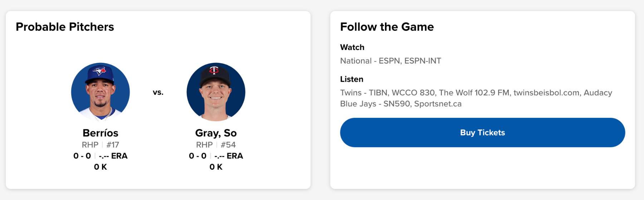
Task: Click the Listen section label
Action: [x=352, y=79]
